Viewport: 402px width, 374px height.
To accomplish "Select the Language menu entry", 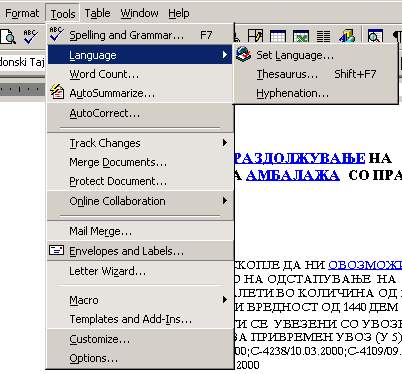I will point(140,55).
